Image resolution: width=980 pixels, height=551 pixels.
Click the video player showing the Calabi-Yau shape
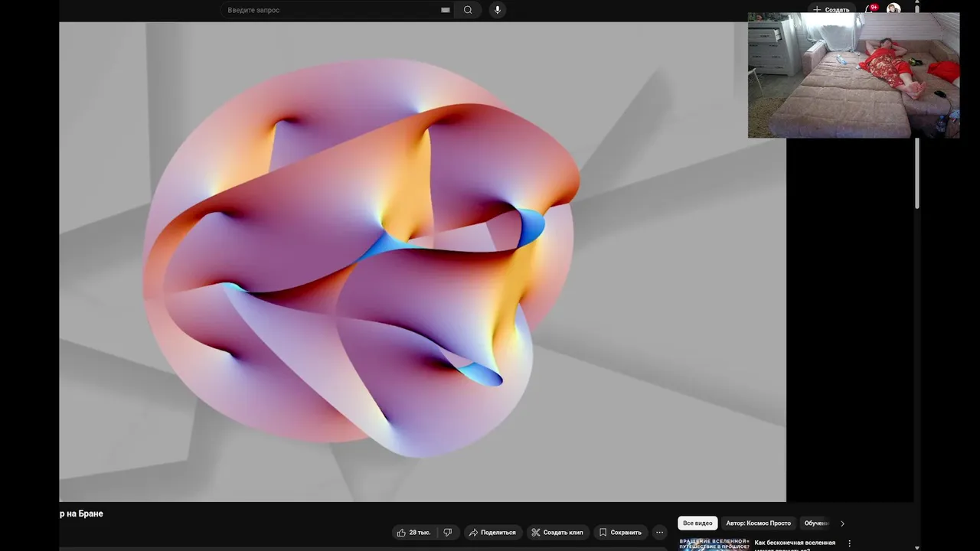click(x=423, y=262)
